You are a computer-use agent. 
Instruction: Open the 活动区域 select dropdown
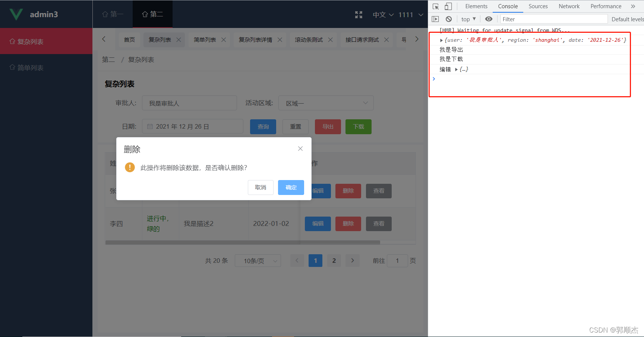(x=326, y=103)
